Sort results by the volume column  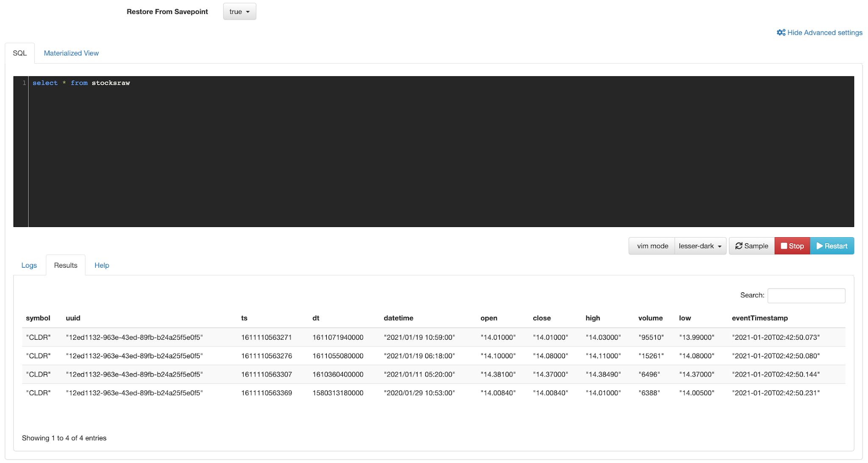(x=650, y=318)
